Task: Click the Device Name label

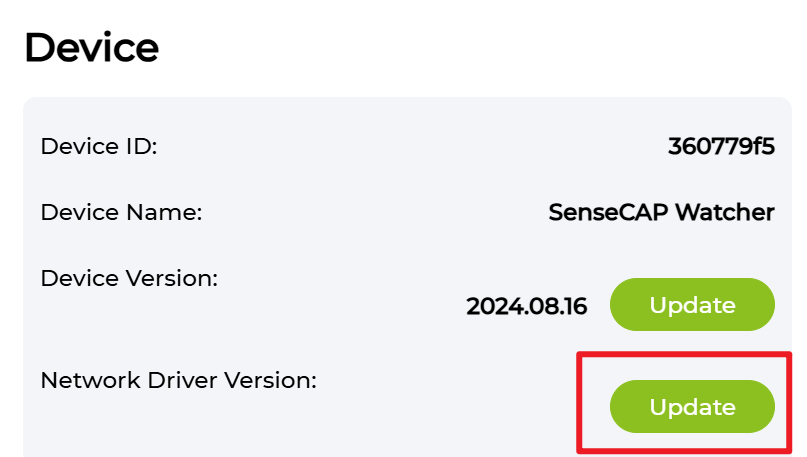Action: coord(121,212)
